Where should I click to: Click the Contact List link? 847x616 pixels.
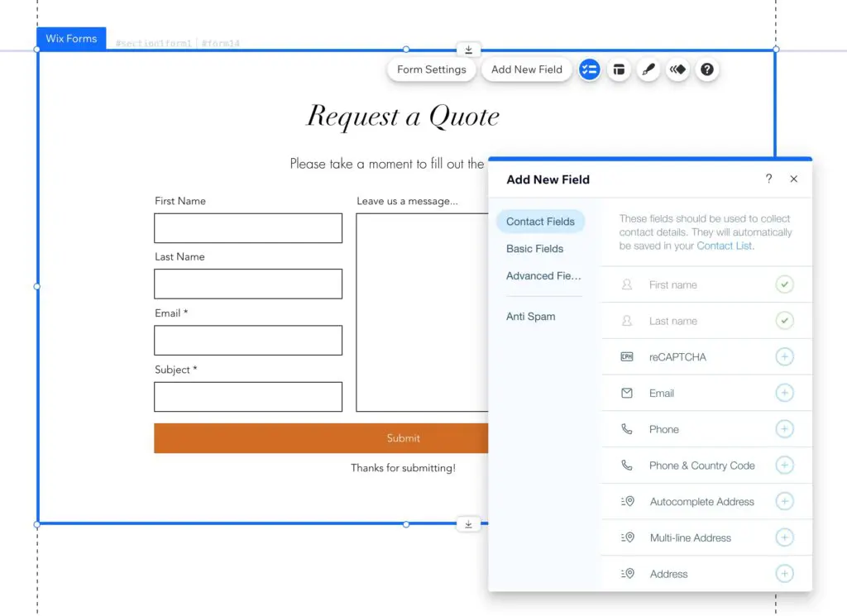coord(725,246)
